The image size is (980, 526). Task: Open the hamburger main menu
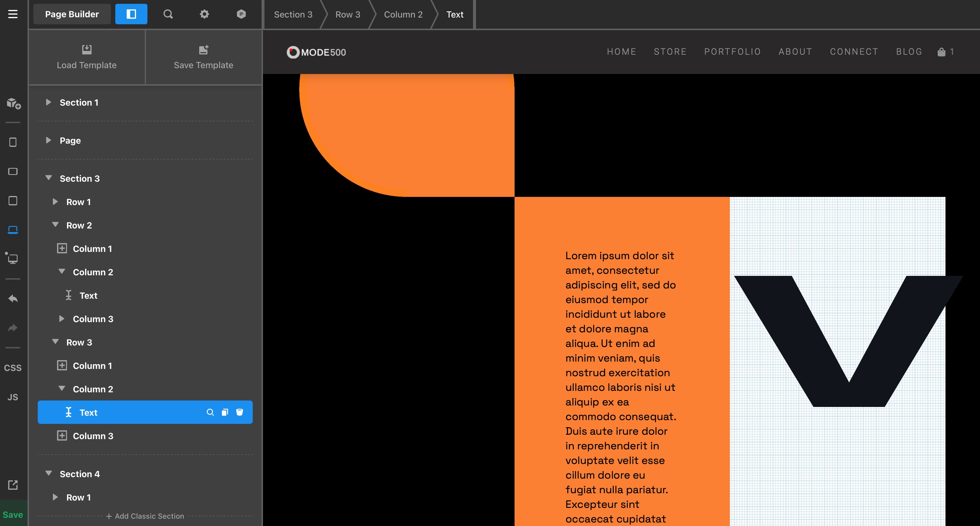click(x=13, y=14)
